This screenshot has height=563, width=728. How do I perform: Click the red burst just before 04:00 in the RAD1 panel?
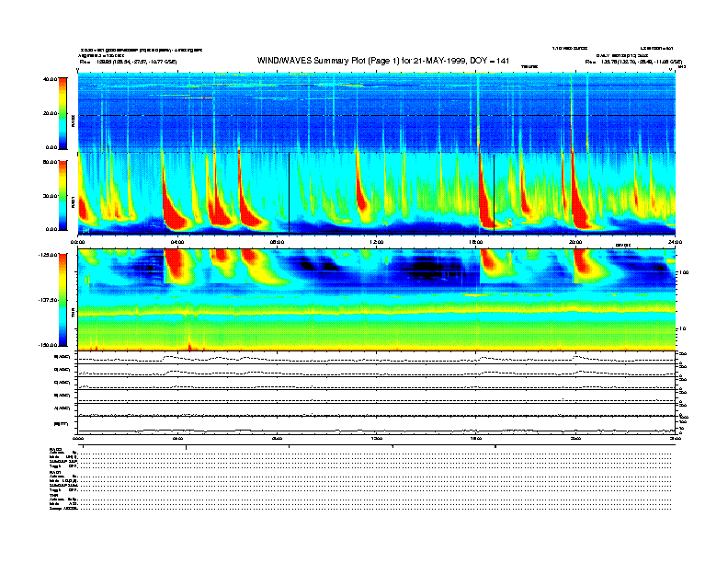click(x=173, y=207)
